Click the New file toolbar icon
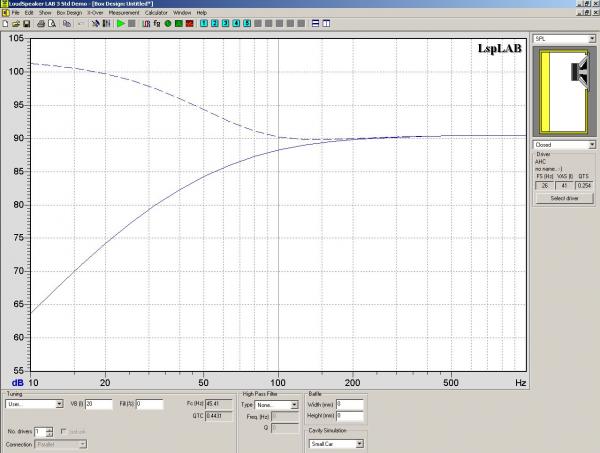This screenshot has width=600, height=453. tap(5, 22)
